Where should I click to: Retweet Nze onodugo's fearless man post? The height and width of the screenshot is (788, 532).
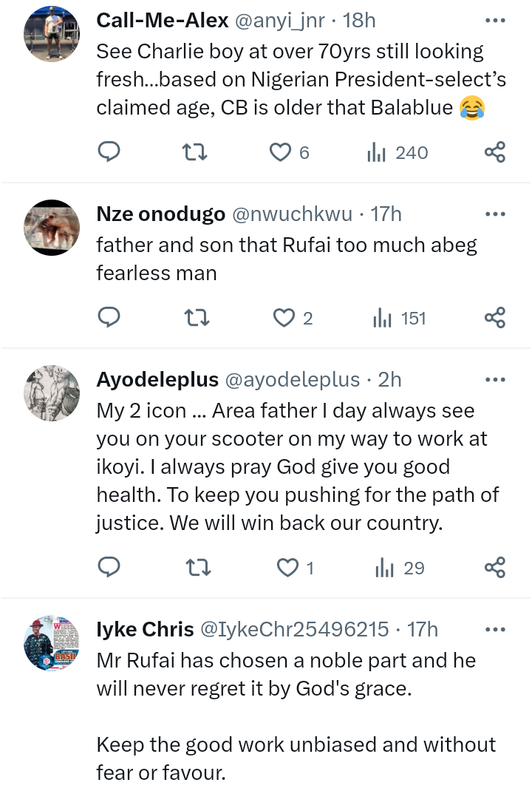(x=197, y=318)
